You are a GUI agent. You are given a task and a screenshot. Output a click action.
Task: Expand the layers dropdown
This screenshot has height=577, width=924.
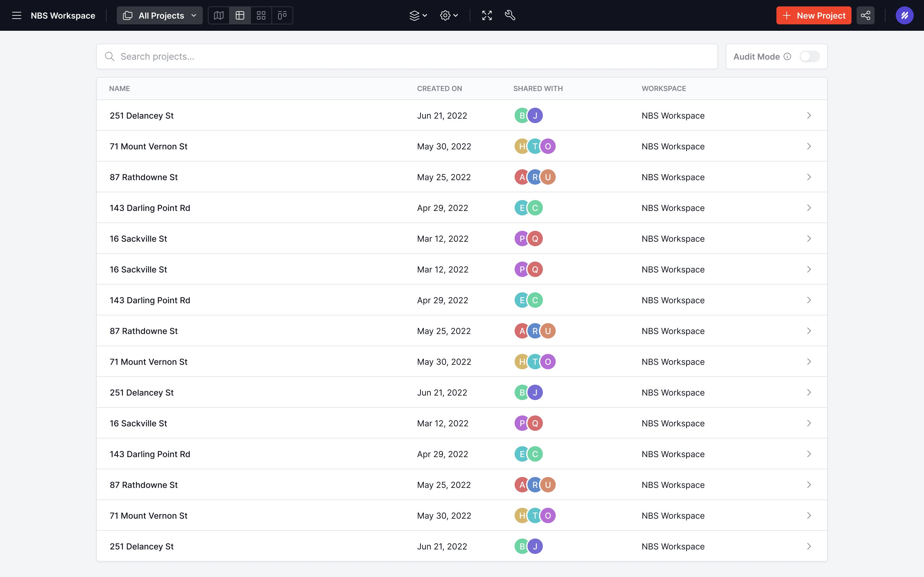click(x=418, y=15)
